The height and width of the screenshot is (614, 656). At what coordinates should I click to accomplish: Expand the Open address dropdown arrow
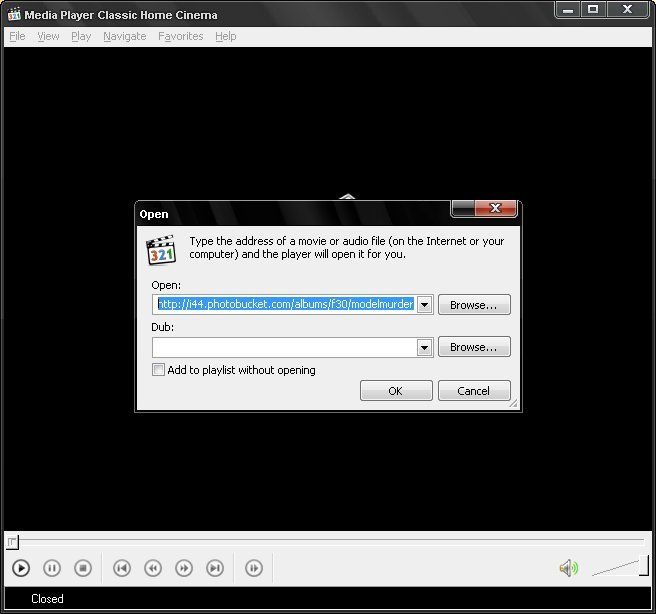click(x=424, y=304)
